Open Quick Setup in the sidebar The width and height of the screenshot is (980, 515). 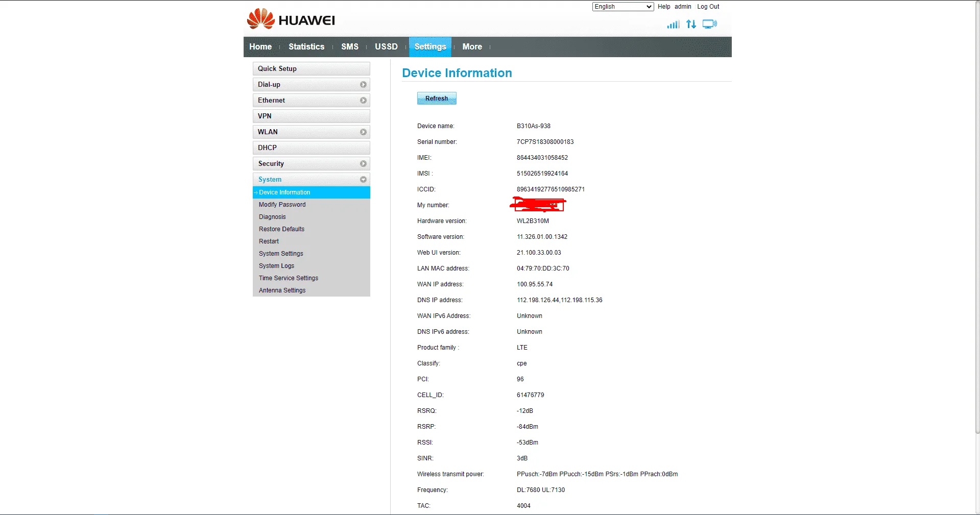(x=311, y=69)
